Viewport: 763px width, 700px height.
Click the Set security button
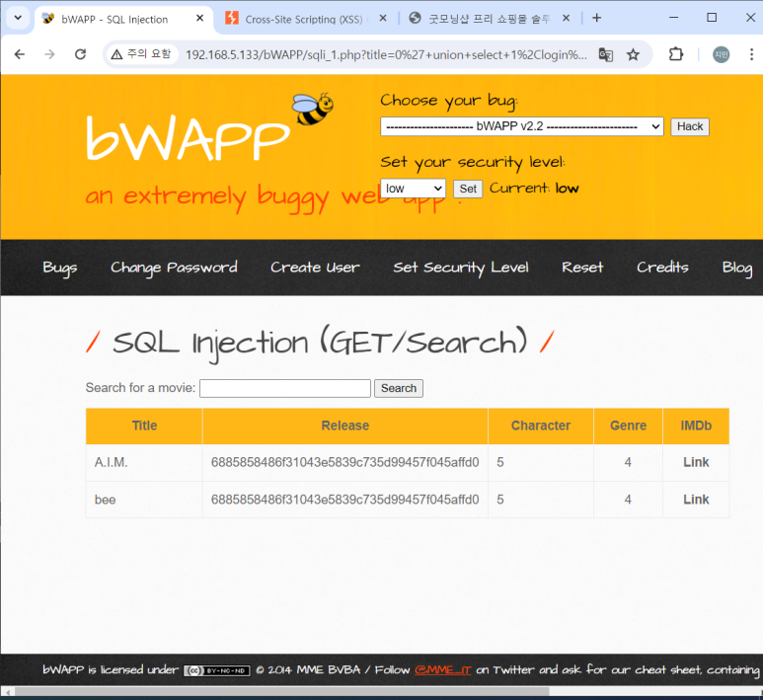tap(468, 189)
